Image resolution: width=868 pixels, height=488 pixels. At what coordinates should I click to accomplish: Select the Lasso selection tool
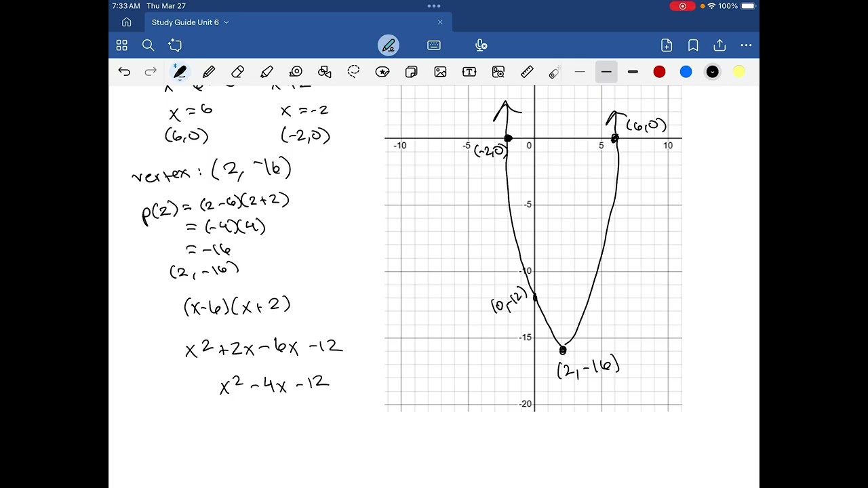[x=353, y=72]
